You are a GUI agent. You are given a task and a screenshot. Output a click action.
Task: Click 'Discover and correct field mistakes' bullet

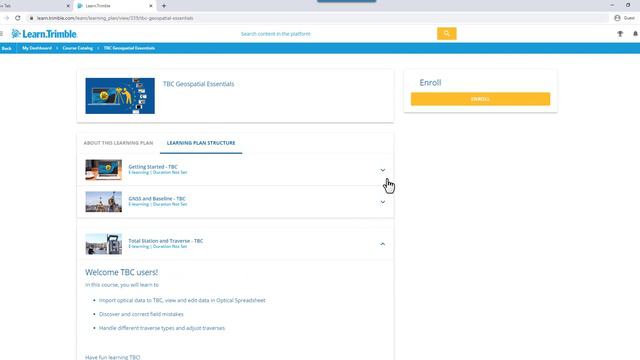click(x=141, y=314)
